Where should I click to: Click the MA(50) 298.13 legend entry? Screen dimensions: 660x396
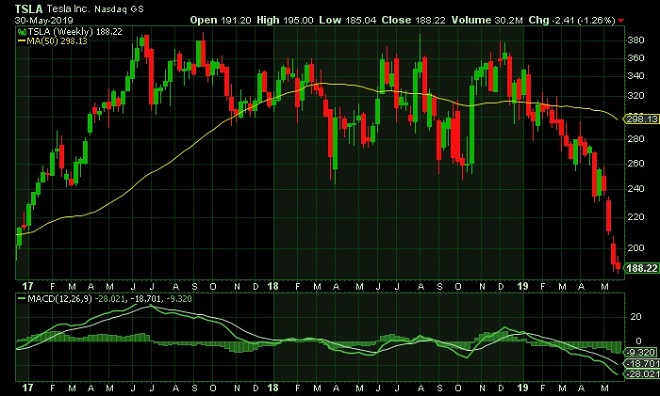53,41
